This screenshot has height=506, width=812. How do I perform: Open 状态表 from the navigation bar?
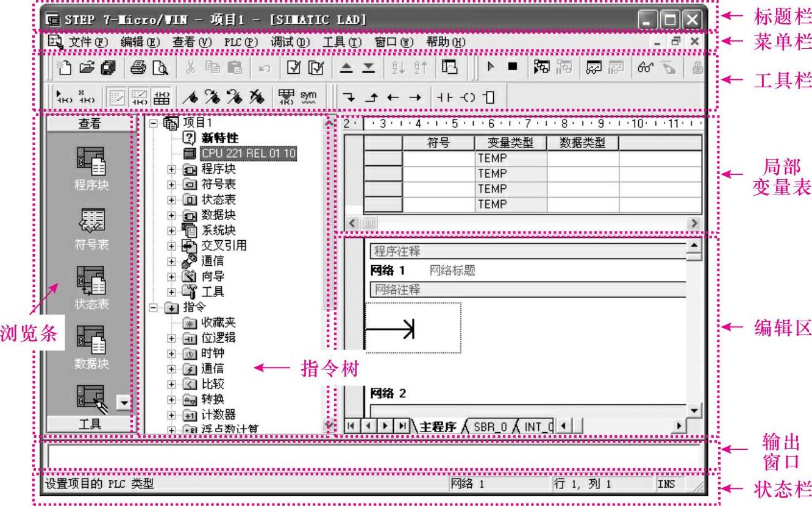pyautogui.click(x=91, y=287)
